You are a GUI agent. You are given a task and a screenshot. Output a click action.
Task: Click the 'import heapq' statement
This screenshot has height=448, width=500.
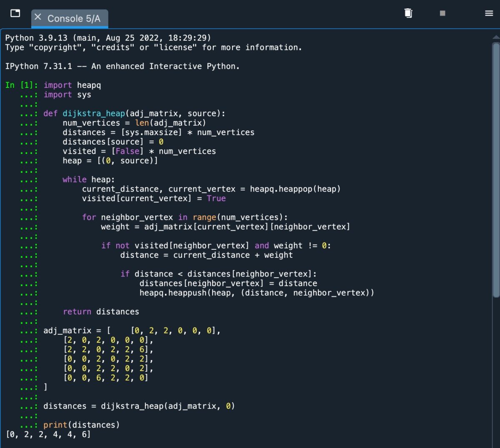[x=72, y=85]
